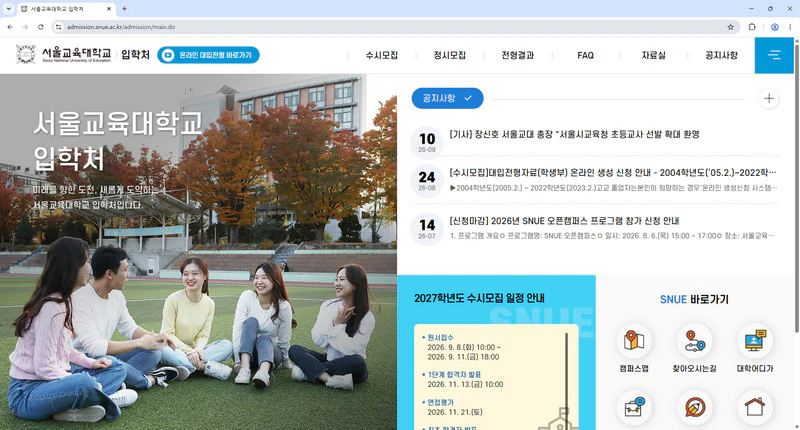Open the browser extensions icon

tap(752, 27)
